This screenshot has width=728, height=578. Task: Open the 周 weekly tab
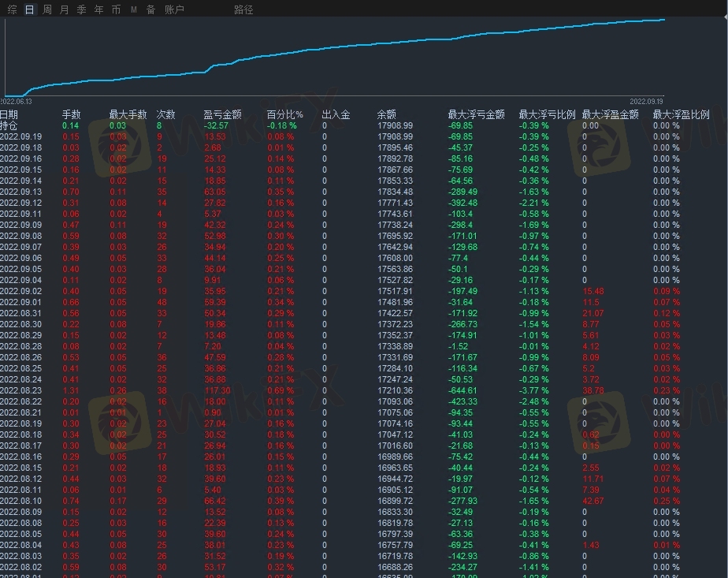click(x=47, y=9)
